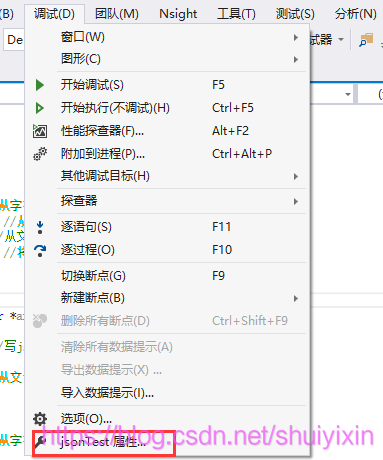
Task: Click the Attach to Process gears icon
Action: 40,154
